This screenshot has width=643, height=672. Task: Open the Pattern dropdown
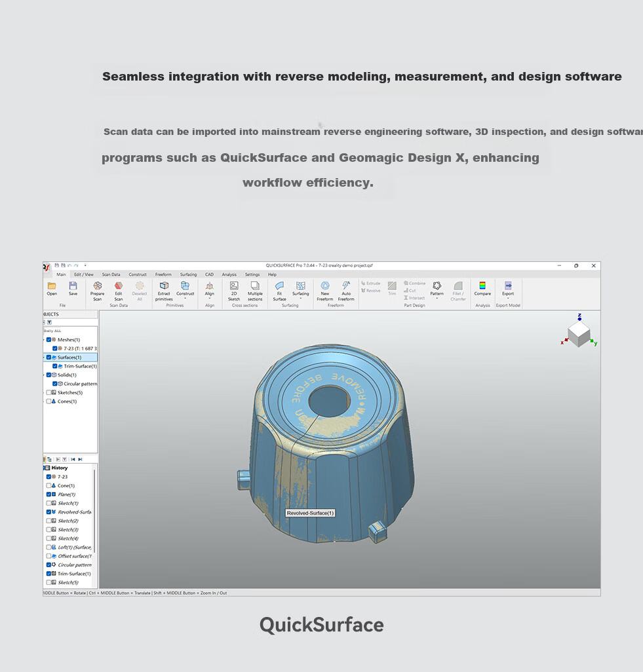437,298
